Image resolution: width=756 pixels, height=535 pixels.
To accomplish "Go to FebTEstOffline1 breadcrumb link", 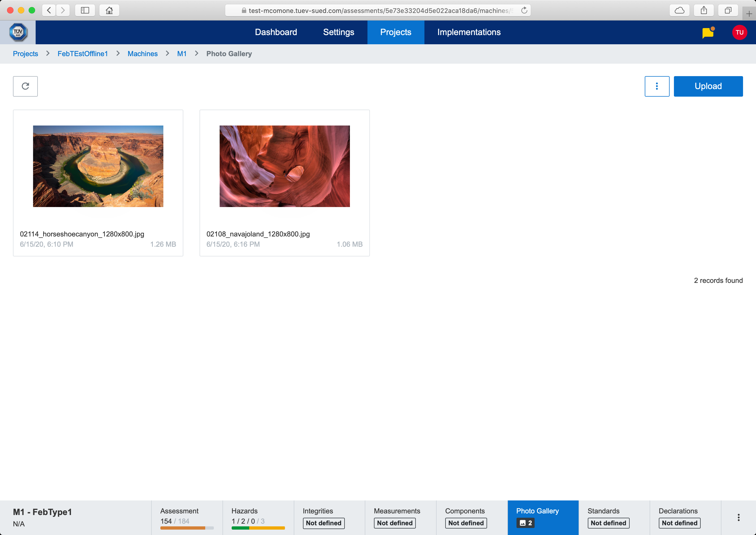I will pos(83,54).
